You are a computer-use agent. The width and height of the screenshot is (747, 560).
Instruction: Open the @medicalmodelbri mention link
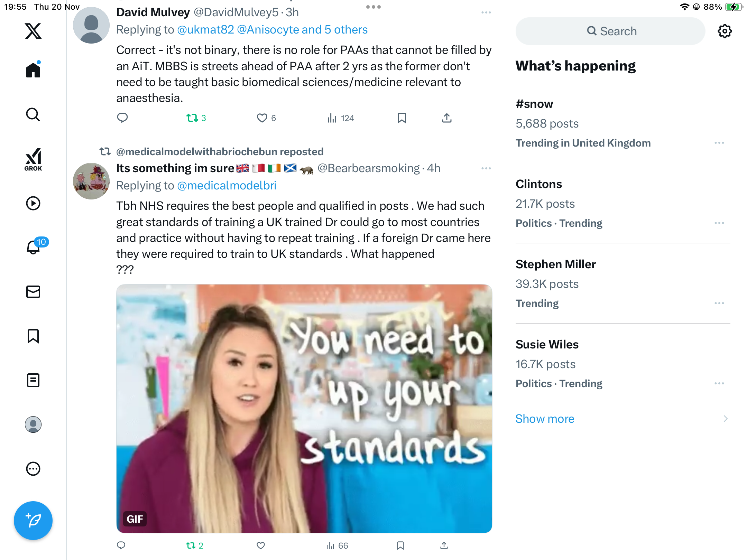[227, 186]
